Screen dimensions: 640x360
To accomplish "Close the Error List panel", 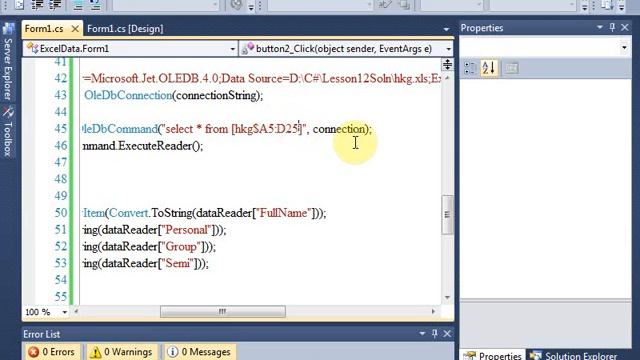I will (447, 333).
